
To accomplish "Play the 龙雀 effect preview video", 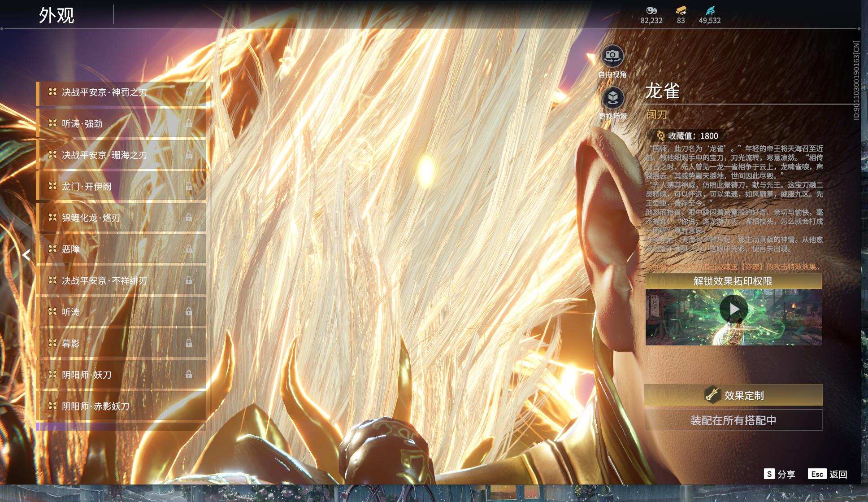I will pyautogui.click(x=734, y=309).
